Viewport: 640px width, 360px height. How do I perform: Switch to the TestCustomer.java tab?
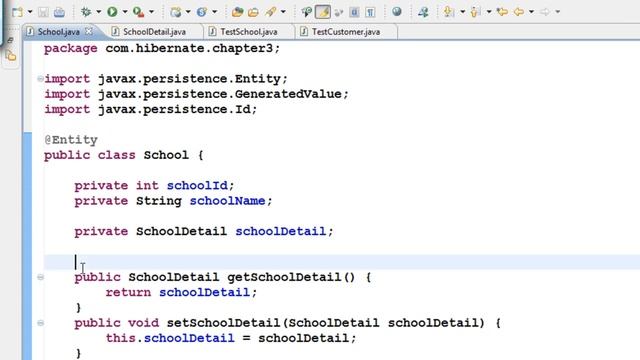346,32
